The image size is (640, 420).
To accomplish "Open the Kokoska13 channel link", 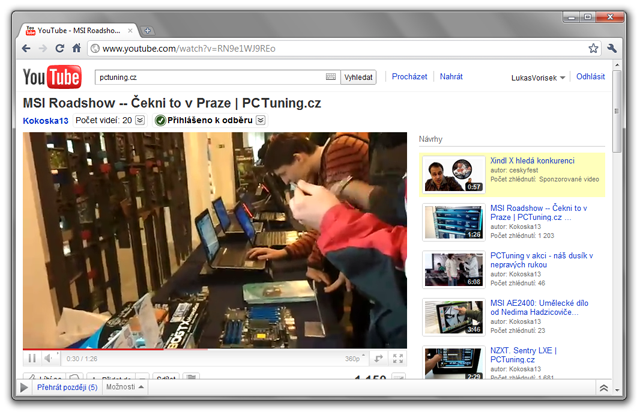I will pyautogui.click(x=45, y=120).
